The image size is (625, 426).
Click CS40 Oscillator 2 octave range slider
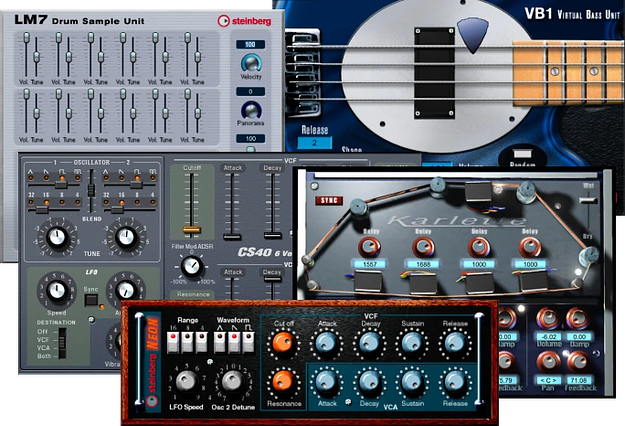(x=117, y=210)
